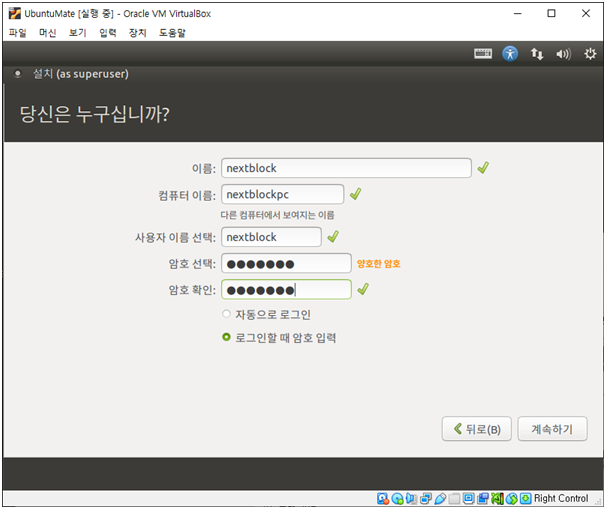The image size is (606, 509).
Task: Open the power/session gear menu
Action: pos(590,54)
